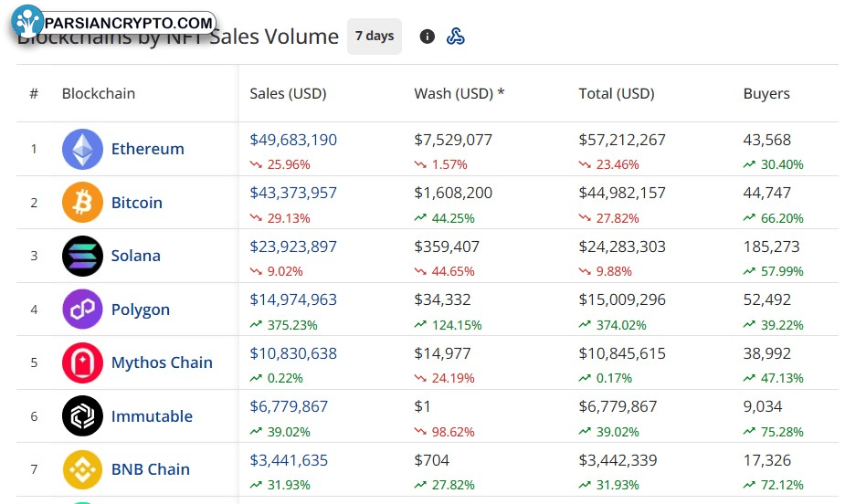
Task: Click Polygon total value $15,009,296
Action: (622, 299)
